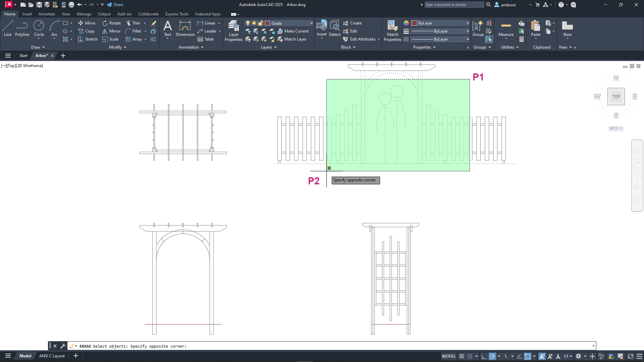
Task: Click the ByLayer object color swatch
Action: point(415,23)
